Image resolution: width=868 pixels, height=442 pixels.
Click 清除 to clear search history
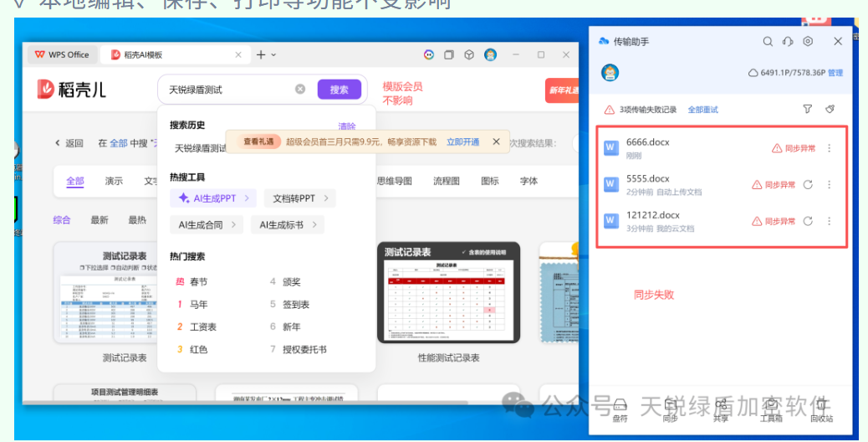[346, 126]
